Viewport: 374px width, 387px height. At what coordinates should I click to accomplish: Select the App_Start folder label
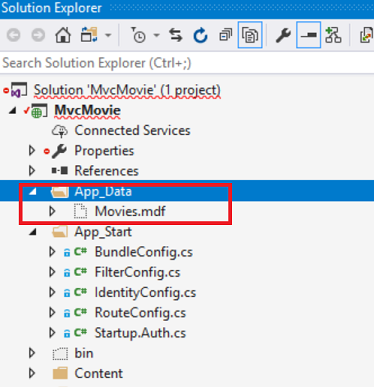click(103, 232)
